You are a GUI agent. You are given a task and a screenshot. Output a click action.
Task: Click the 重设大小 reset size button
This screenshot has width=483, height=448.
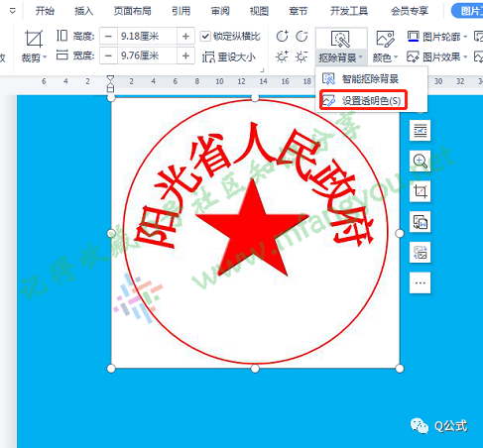(229, 57)
